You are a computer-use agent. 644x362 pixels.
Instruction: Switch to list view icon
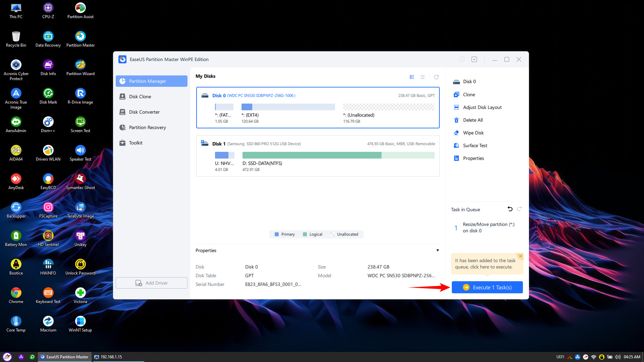click(423, 77)
